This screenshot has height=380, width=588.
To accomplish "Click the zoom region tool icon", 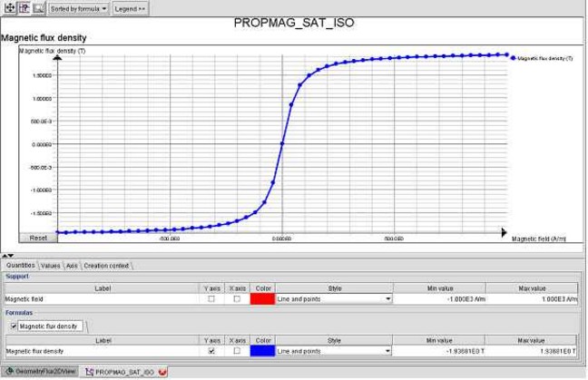I will 38,8.
